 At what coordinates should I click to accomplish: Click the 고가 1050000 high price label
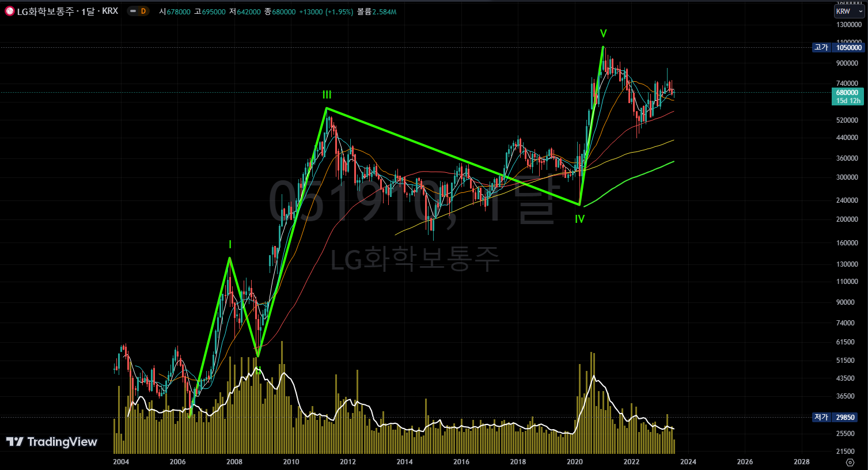click(x=839, y=48)
